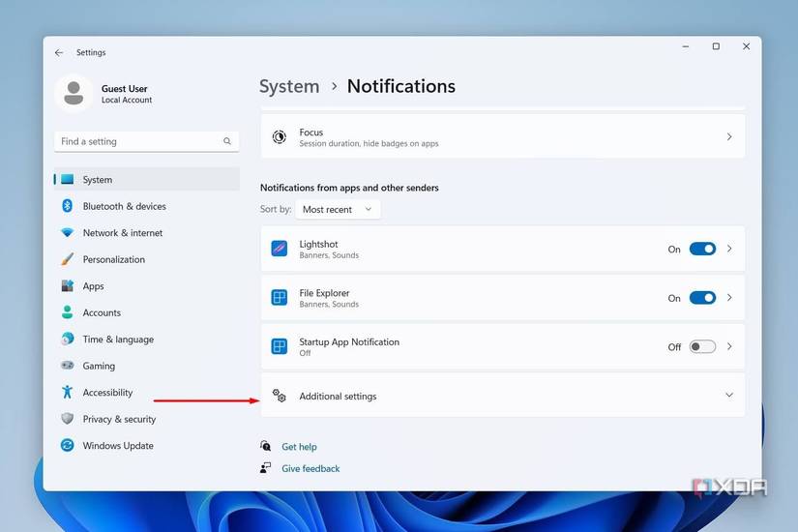Click the Focus timer icon

279,136
